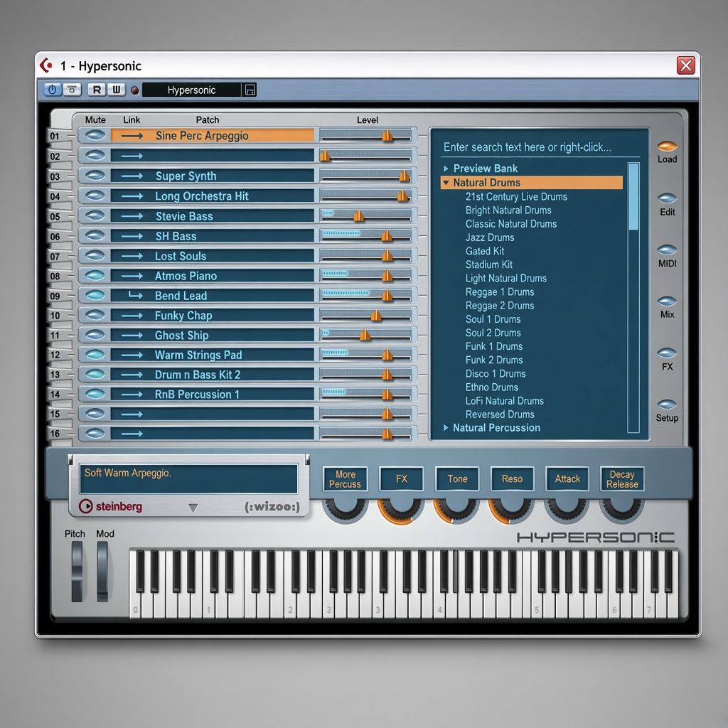
Task: Expand the Natural Percussion folder
Action: point(446,427)
